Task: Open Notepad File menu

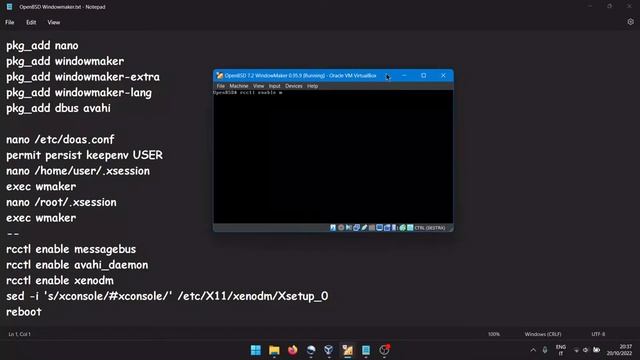Action: [10, 22]
